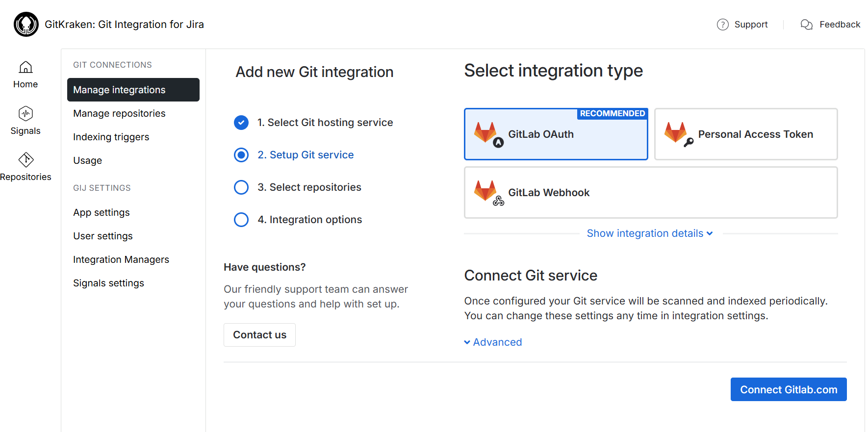Image resolution: width=868 pixels, height=432 pixels.
Task: Click the Contact us button
Action: point(259,335)
